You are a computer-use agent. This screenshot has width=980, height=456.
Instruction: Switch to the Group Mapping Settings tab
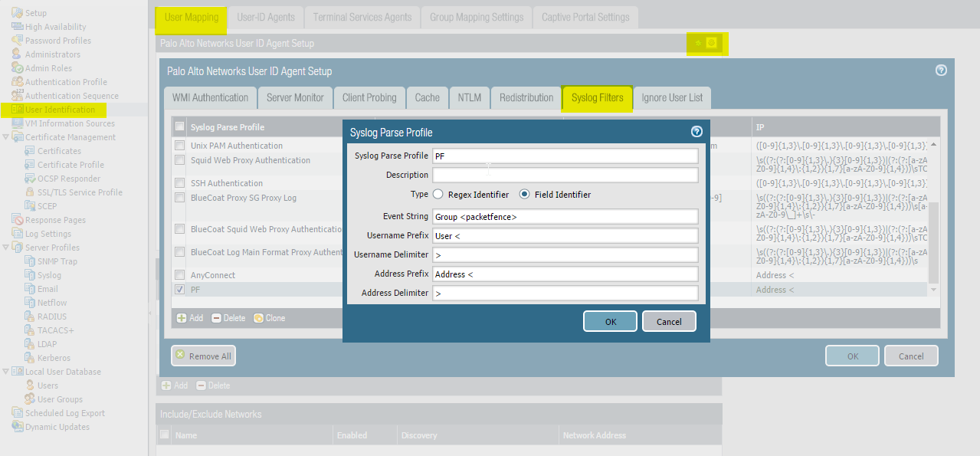[x=476, y=17]
